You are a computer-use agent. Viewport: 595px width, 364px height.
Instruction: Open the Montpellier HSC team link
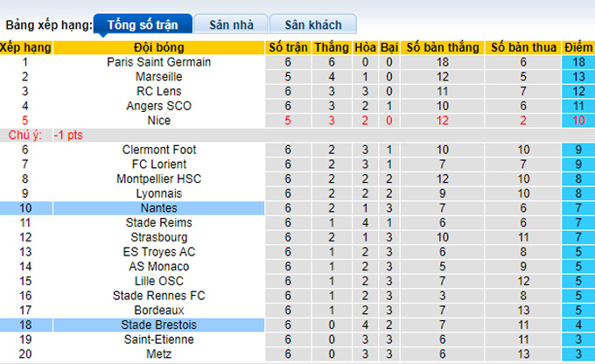[158, 178]
